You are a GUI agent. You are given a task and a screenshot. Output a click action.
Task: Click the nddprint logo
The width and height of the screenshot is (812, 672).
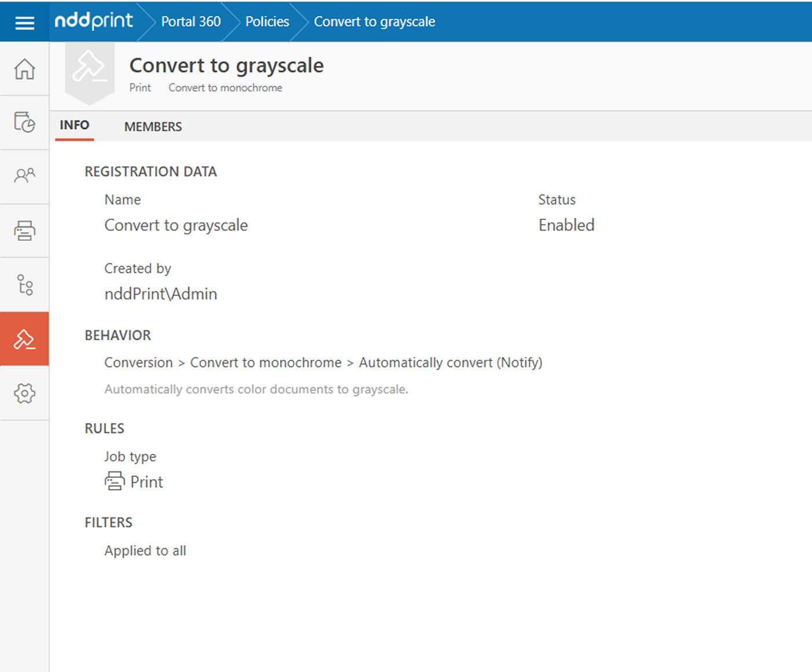point(94,21)
